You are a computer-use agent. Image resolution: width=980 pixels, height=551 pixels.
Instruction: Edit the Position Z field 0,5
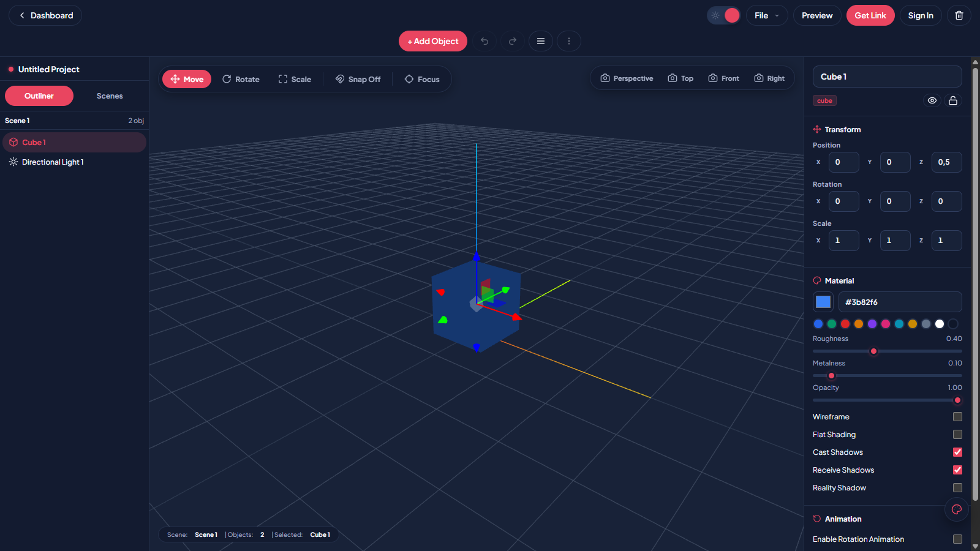[946, 162]
